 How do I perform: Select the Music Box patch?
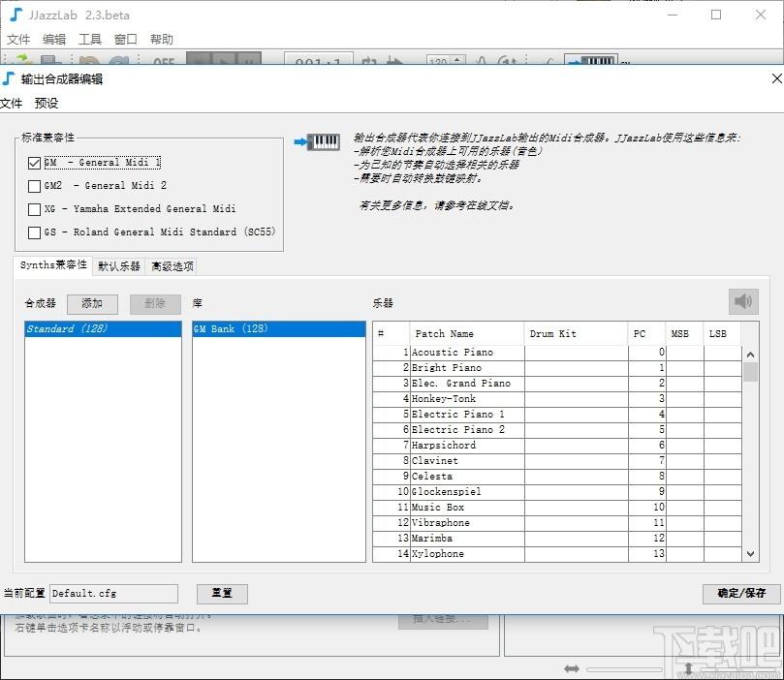(x=557, y=508)
